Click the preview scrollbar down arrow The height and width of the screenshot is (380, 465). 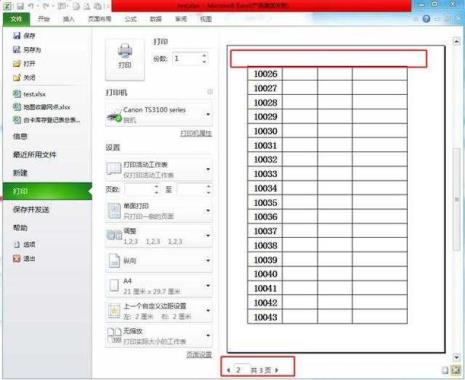pyautogui.click(x=456, y=357)
